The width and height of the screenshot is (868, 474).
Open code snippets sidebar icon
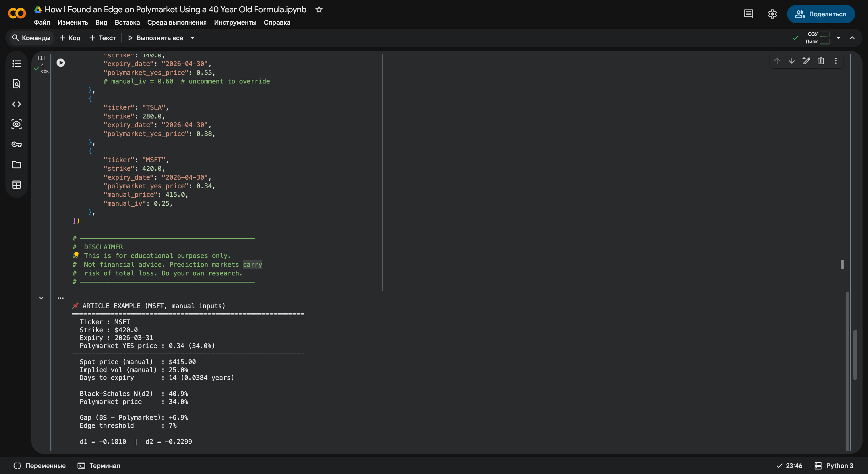pyautogui.click(x=16, y=104)
